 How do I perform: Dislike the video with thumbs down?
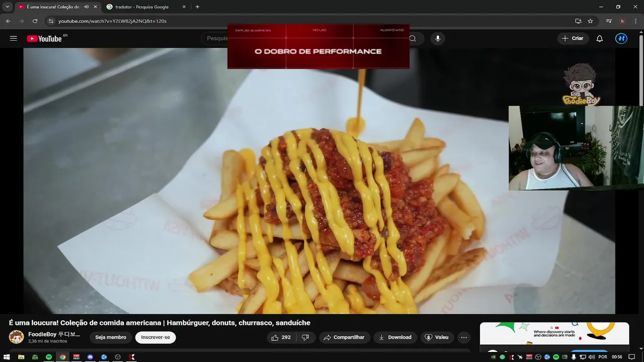tap(305, 337)
